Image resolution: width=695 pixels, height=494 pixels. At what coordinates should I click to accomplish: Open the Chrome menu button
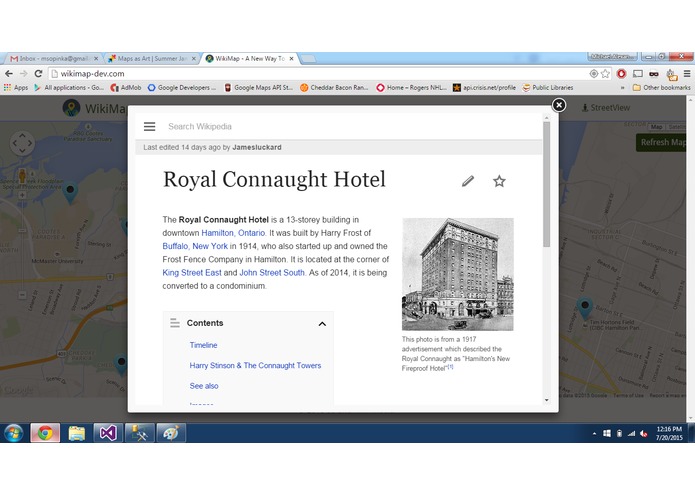click(687, 74)
